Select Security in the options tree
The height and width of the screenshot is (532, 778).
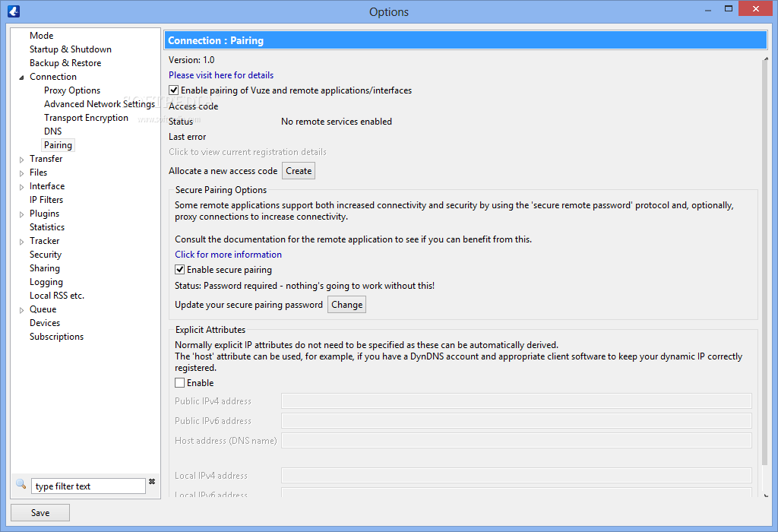coord(45,254)
